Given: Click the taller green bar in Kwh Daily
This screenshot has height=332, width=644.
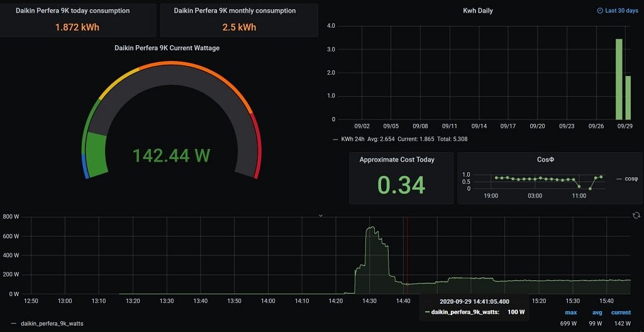Looking at the screenshot, I should (x=619, y=79).
